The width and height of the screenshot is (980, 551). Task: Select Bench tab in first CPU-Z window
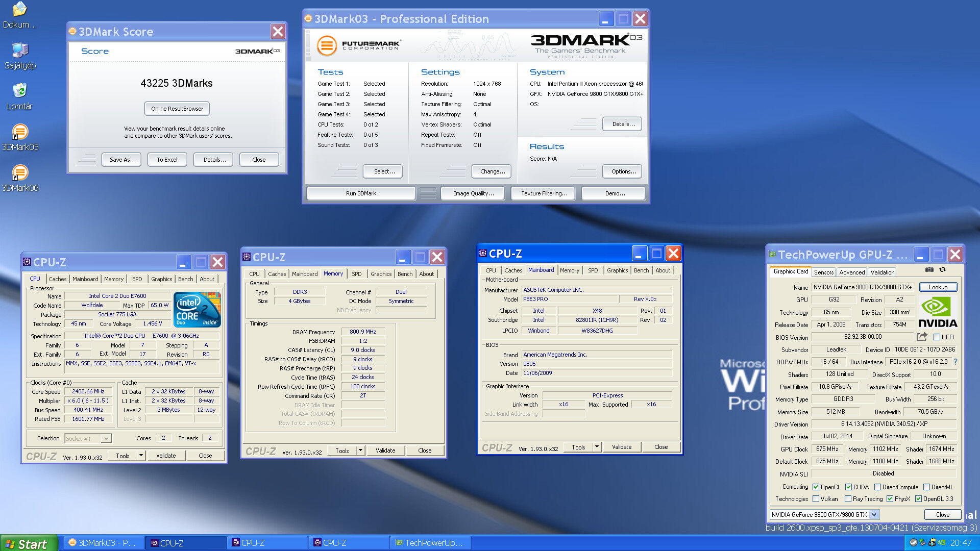tap(185, 279)
